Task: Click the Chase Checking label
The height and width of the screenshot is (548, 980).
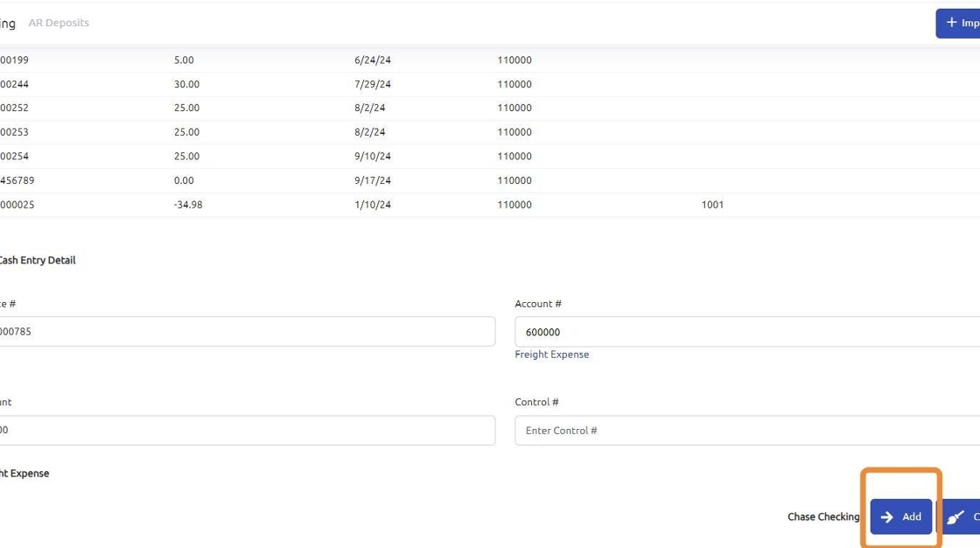Action: (823, 516)
